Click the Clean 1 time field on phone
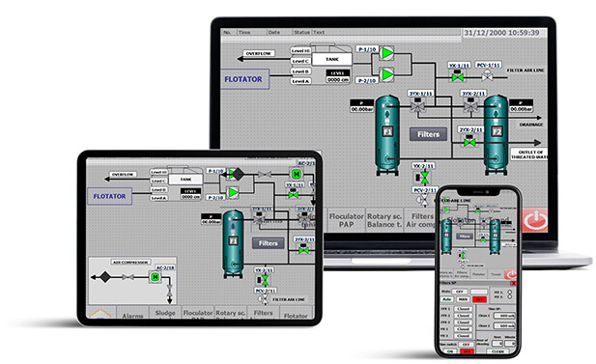The image size is (596, 364). (504, 316)
